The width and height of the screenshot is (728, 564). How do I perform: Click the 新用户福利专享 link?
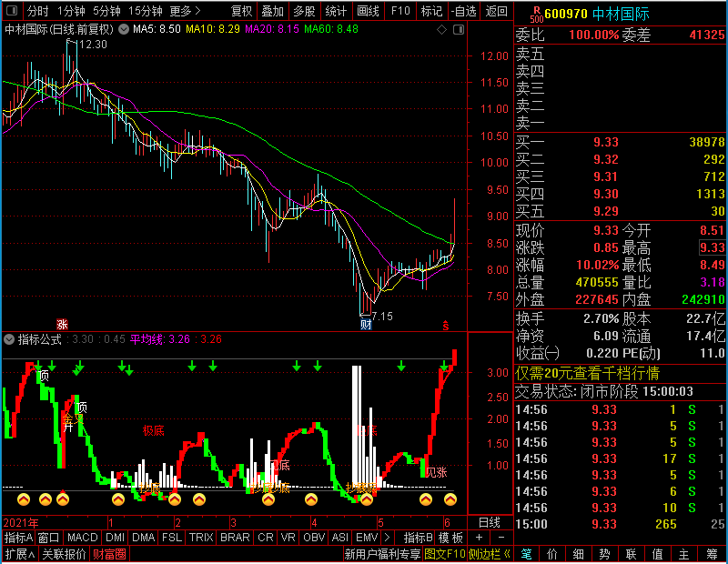(382, 554)
